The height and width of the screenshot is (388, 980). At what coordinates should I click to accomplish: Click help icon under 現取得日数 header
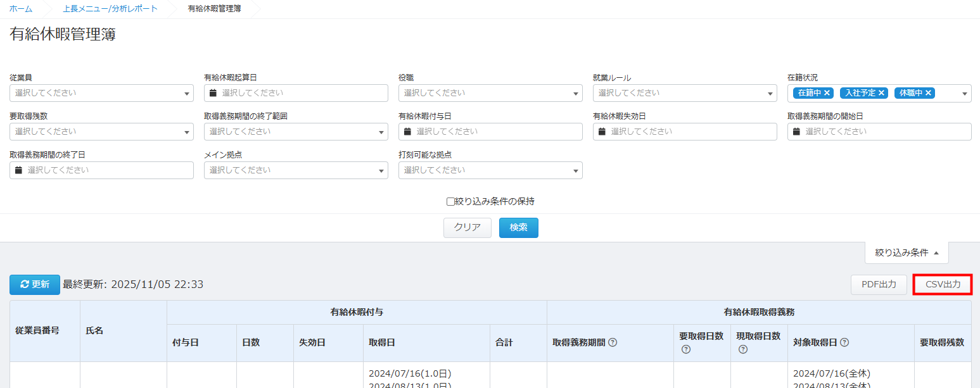click(742, 349)
